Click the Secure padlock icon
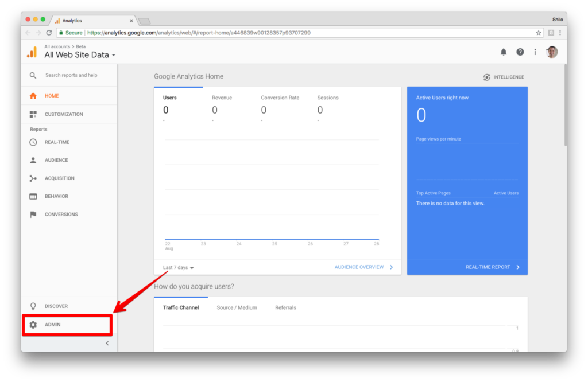 tap(61, 33)
